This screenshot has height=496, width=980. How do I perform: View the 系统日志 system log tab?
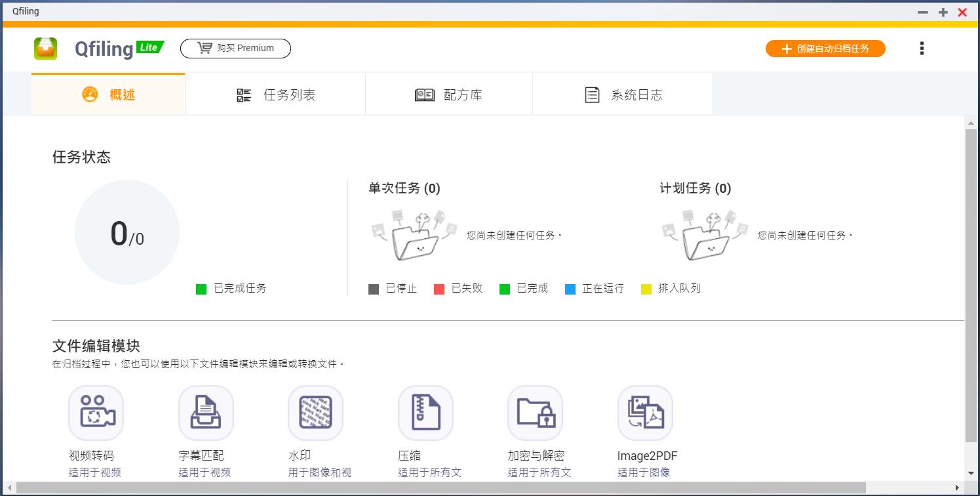pyautogui.click(x=623, y=94)
